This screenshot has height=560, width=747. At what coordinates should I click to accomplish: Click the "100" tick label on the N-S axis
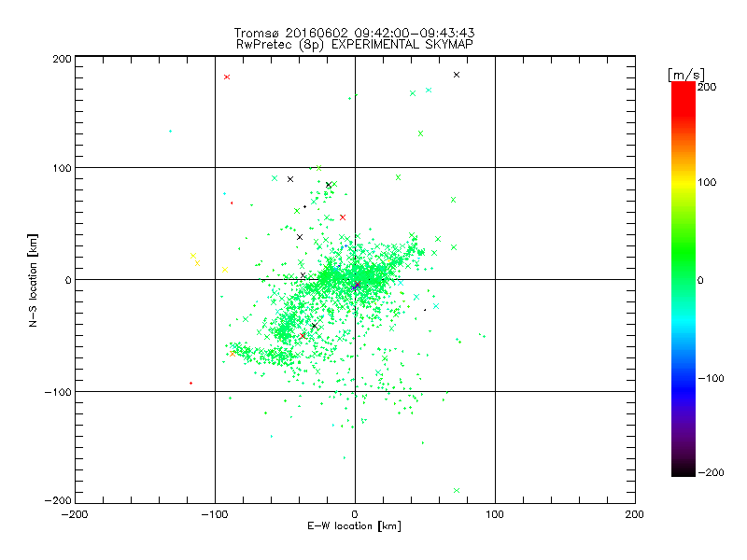(63, 168)
